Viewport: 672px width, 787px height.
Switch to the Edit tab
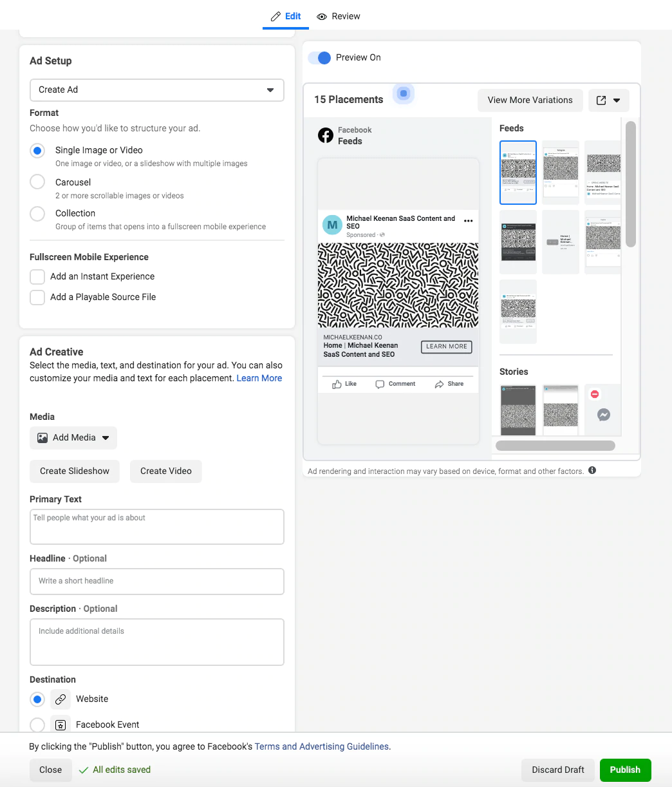coord(286,16)
